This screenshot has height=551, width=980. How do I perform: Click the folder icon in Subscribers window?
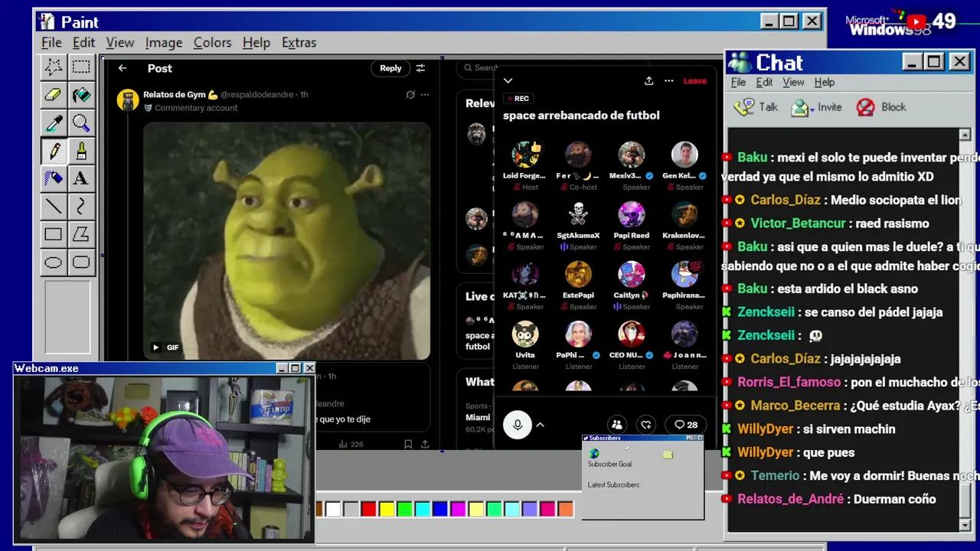(668, 455)
